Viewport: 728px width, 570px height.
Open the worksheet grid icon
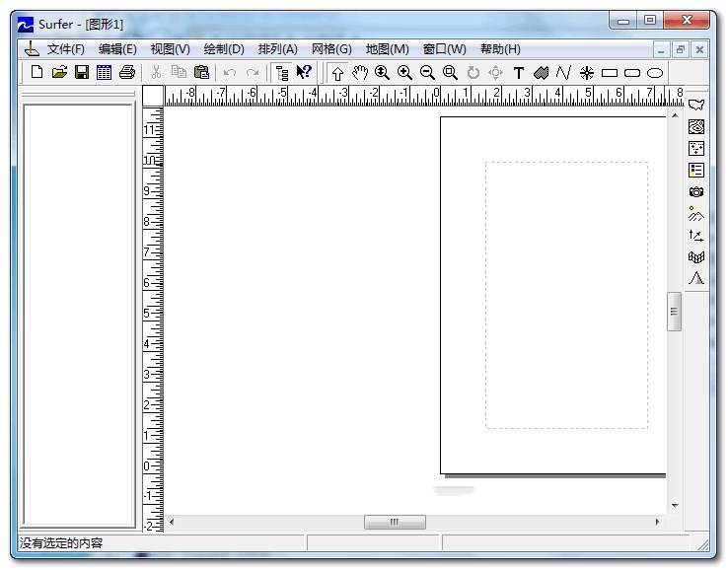click(x=104, y=72)
